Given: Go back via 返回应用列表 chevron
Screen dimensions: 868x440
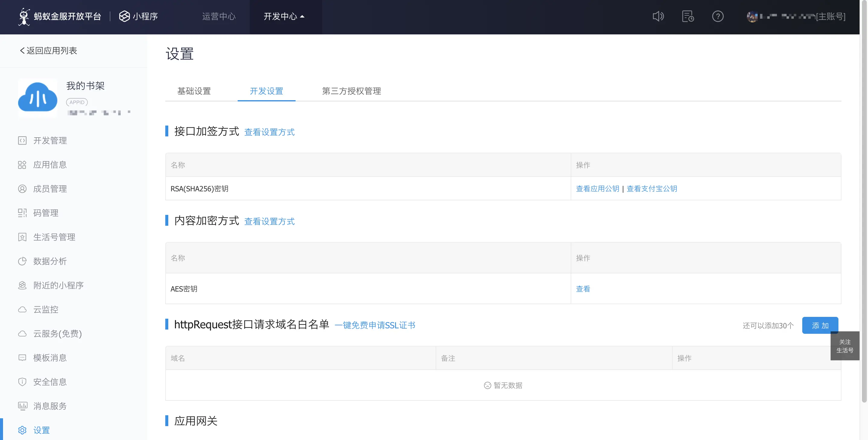Looking at the screenshot, I should click(22, 51).
